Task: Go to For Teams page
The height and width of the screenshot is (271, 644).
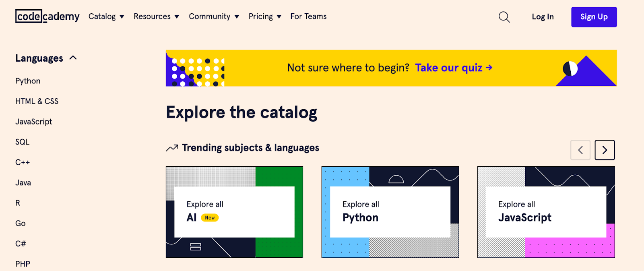Action: pyautogui.click(x=308, y=17)
